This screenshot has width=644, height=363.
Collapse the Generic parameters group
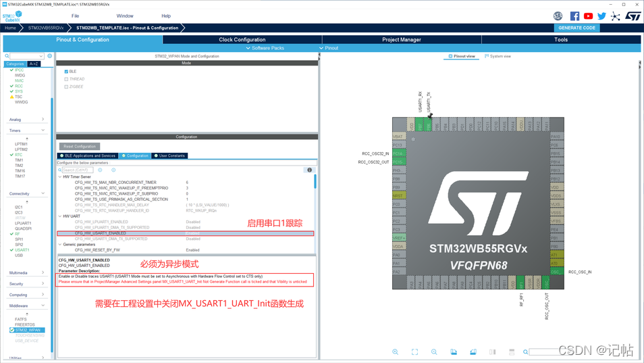click(x=60, y=244)
